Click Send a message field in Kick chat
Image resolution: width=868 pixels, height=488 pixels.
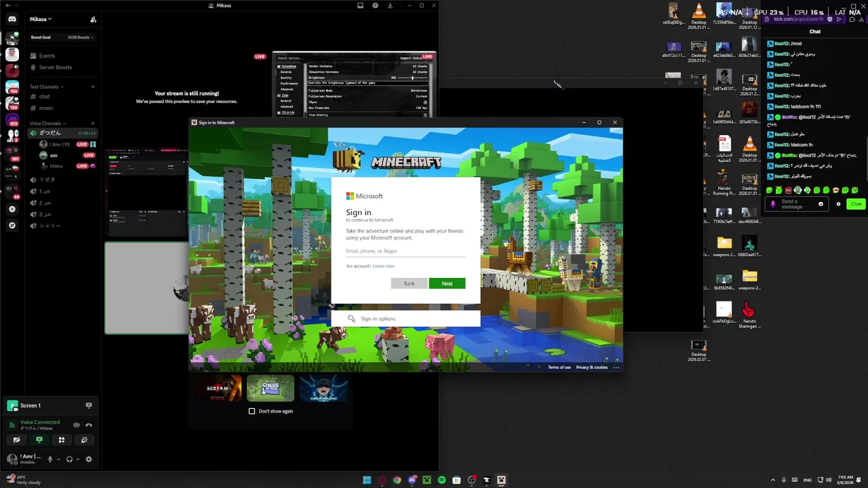pos(797,204)
